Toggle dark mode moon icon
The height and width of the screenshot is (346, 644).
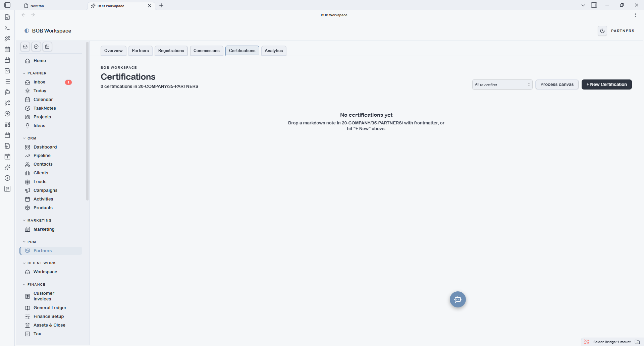tap(602, 31)
